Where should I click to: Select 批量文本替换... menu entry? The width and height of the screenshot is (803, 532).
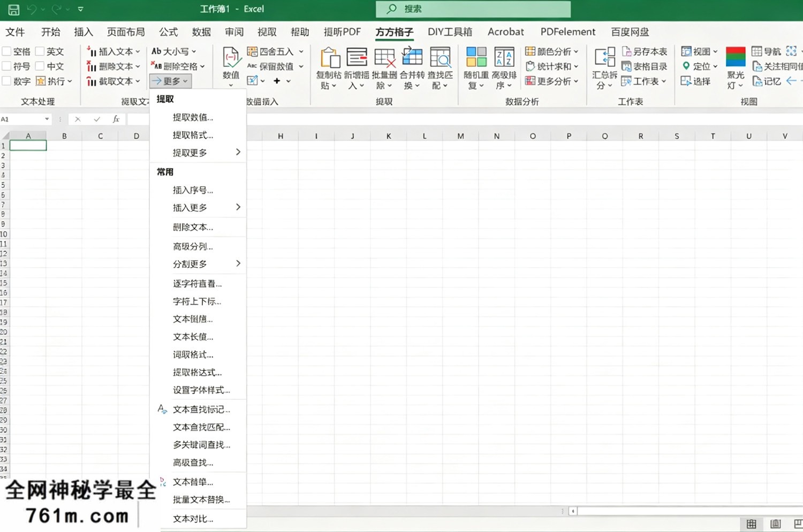click(x=198, y=500)
